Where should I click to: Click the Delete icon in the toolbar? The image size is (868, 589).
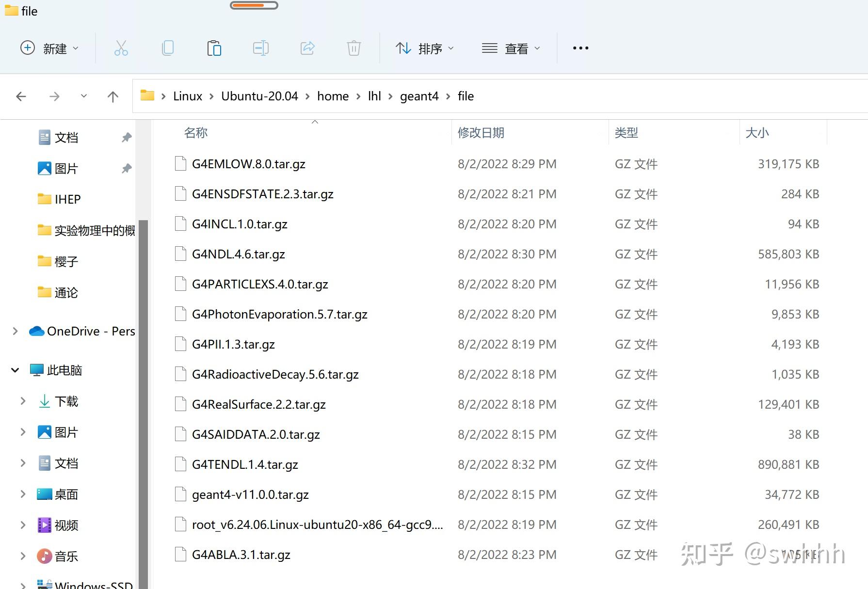354,48
